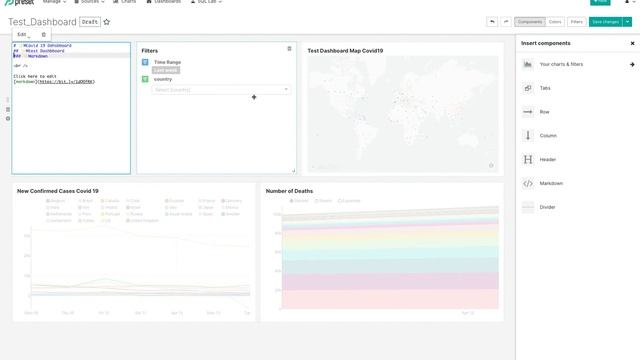
Task: Switch to the Components tab
Action: (x=530, y=22)
